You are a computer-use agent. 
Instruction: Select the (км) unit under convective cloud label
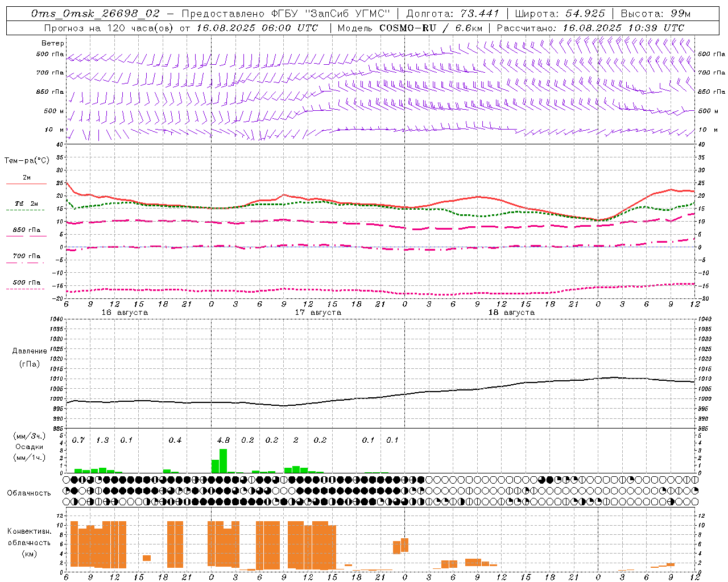[x=29, y=554]
